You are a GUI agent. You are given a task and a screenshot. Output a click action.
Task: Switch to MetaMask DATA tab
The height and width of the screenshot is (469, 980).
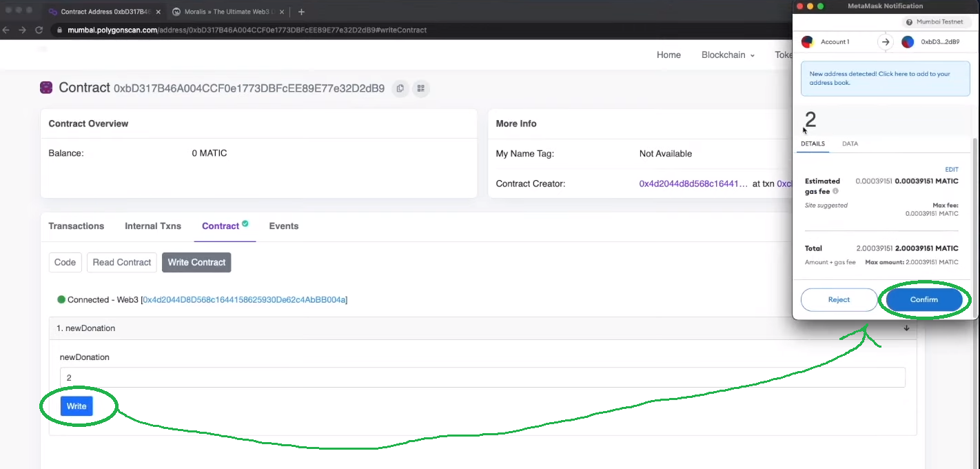coord(850,143)
